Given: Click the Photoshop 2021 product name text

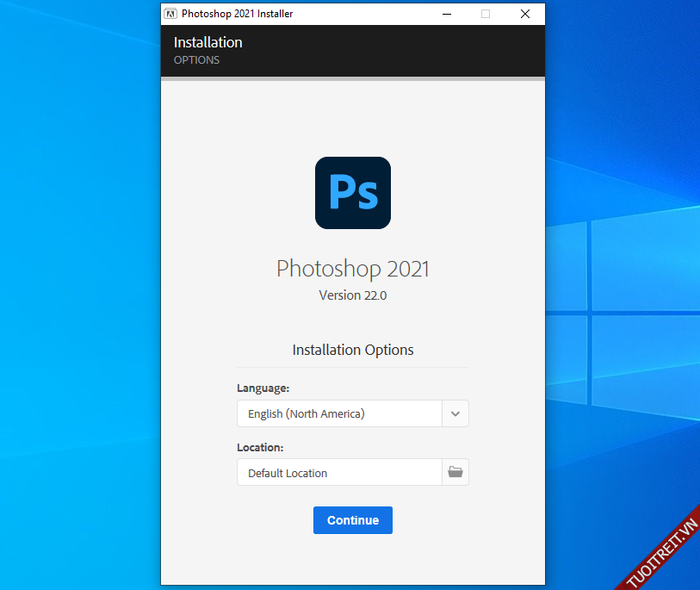Looking at the screenshot, I should click(x=352, y=268).
